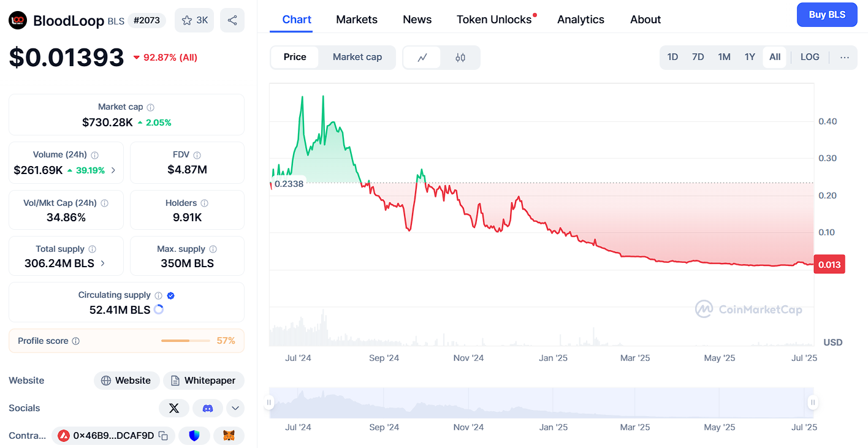868x448 pixels.
Task: Click the 0.2338 starting price label
Action: coord(289,184)
